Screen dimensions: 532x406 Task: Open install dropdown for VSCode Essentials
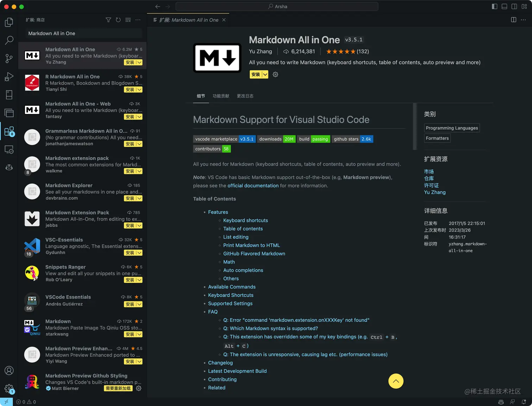pyautogui.click(x=139, y=304)
